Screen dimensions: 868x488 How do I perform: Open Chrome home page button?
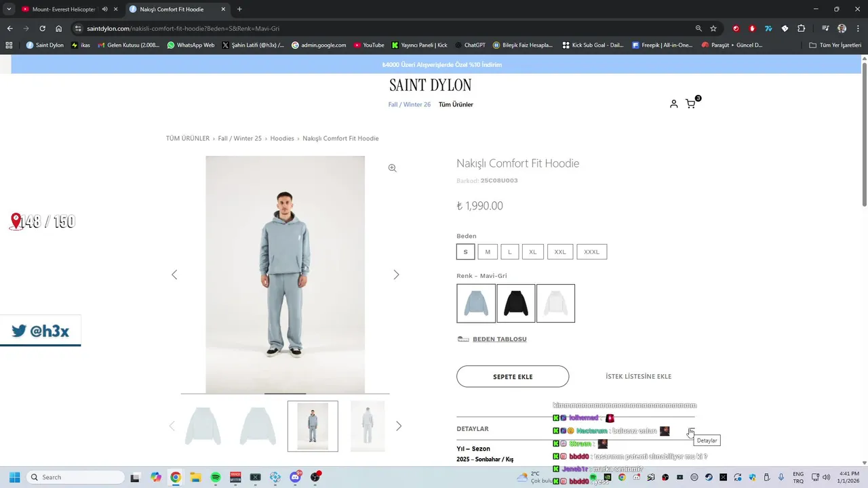59,28
